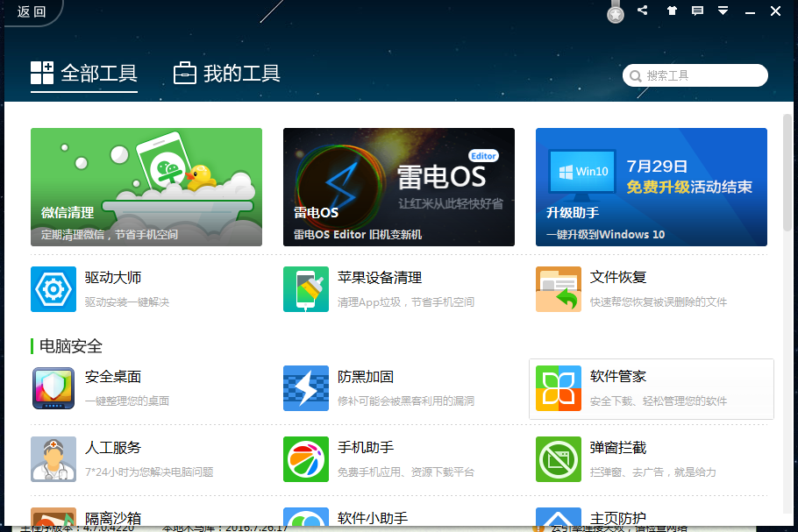Screen dimensions: 798x532
Task: Click the 电脑安全 section heading
Action: (71, 346)
